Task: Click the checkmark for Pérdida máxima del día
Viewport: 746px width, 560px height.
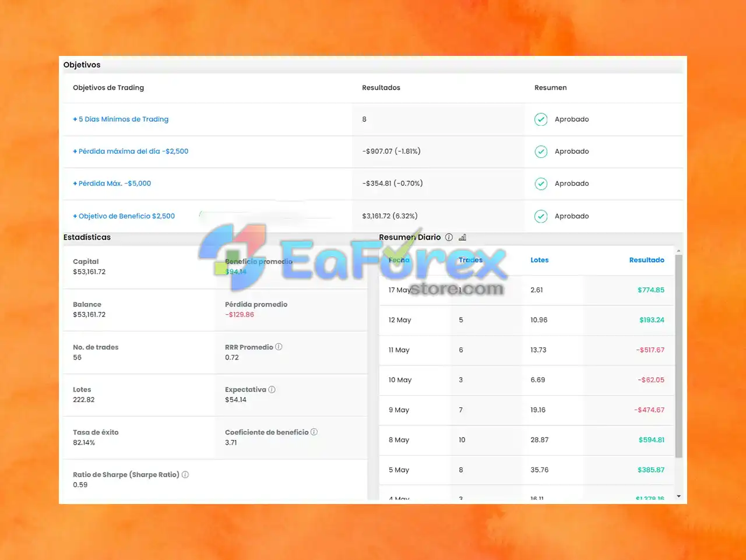Action: (541, 152)
